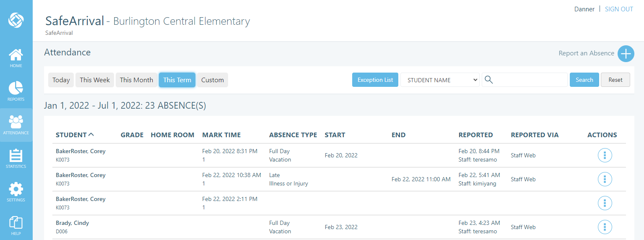The width and height of the screenshot is (644, 240).
Task: Click the Exception List button
Action: [375, 80]
